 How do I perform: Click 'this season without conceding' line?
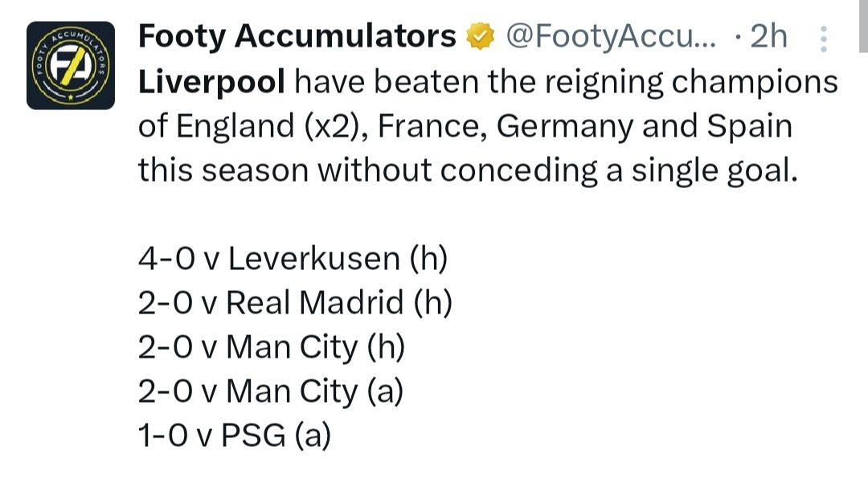(x=368, y=170)
